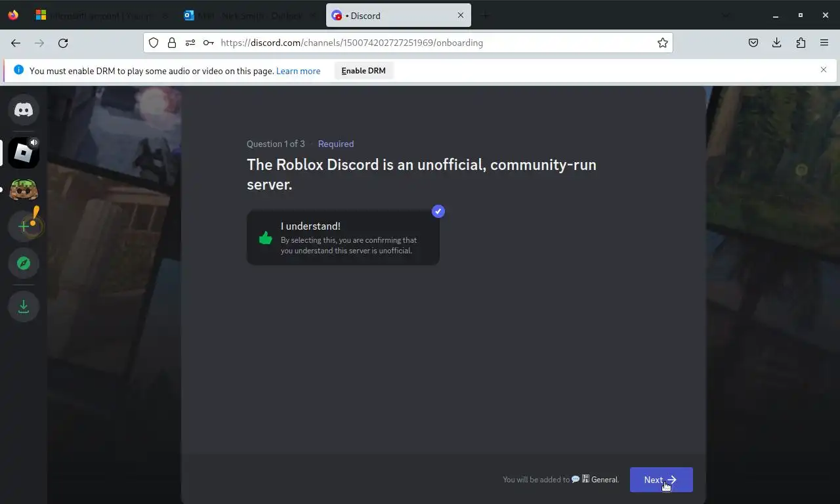The image size is (840, 504).
Task: Close the Microsoft account tab
Action: click(x=164, y=15)
